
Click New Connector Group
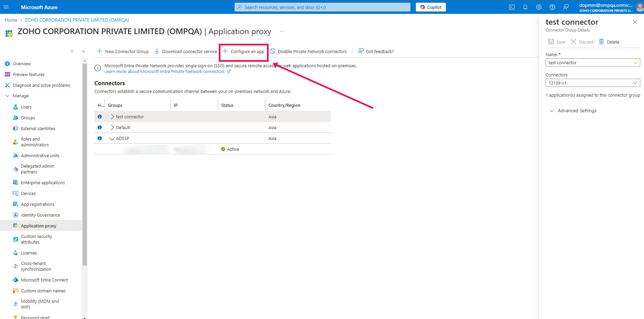coord(123,51)
